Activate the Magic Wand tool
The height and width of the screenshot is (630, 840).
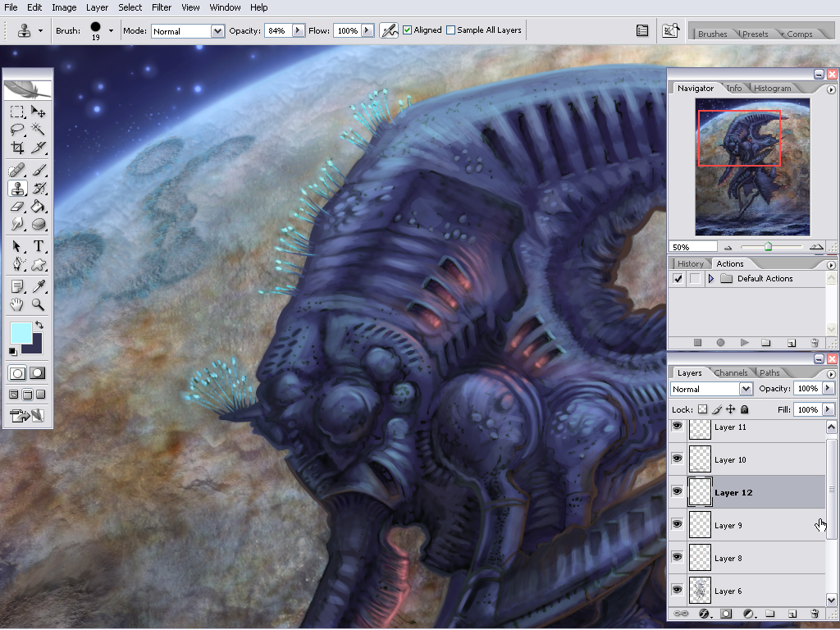(x=38, y=129)
